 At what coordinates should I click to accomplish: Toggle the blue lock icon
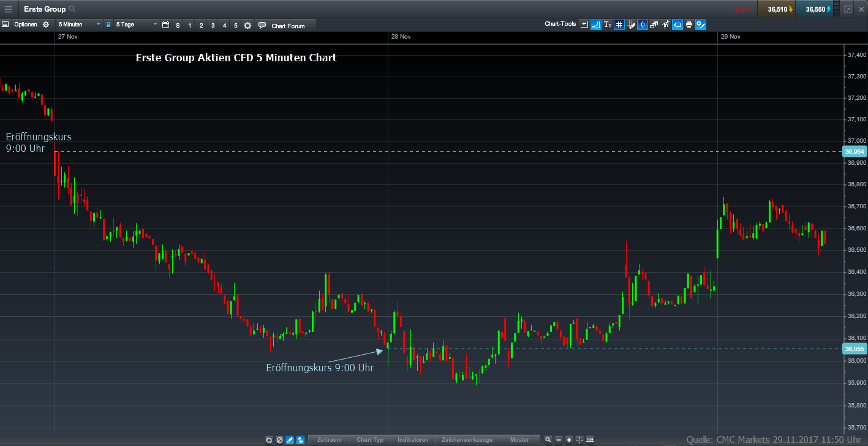tap(108, 25)
